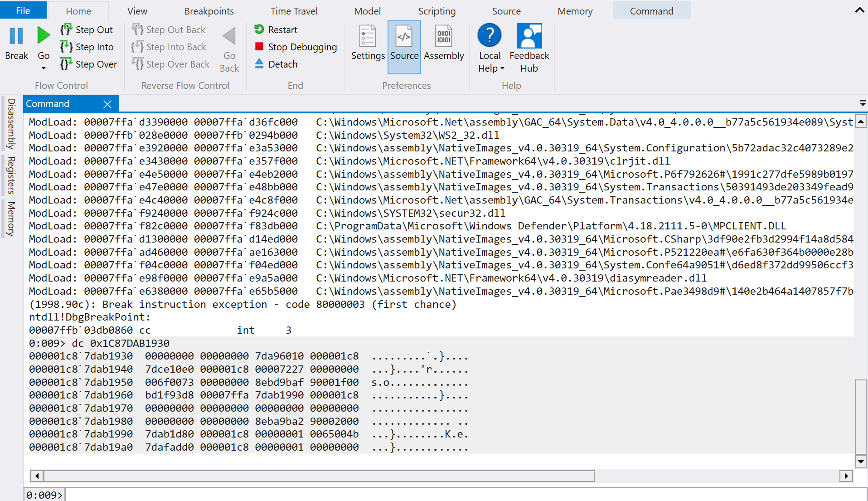Screen dimensions: 868x501
Task: Click the Break instruction exception line
Action: (242, 304)
